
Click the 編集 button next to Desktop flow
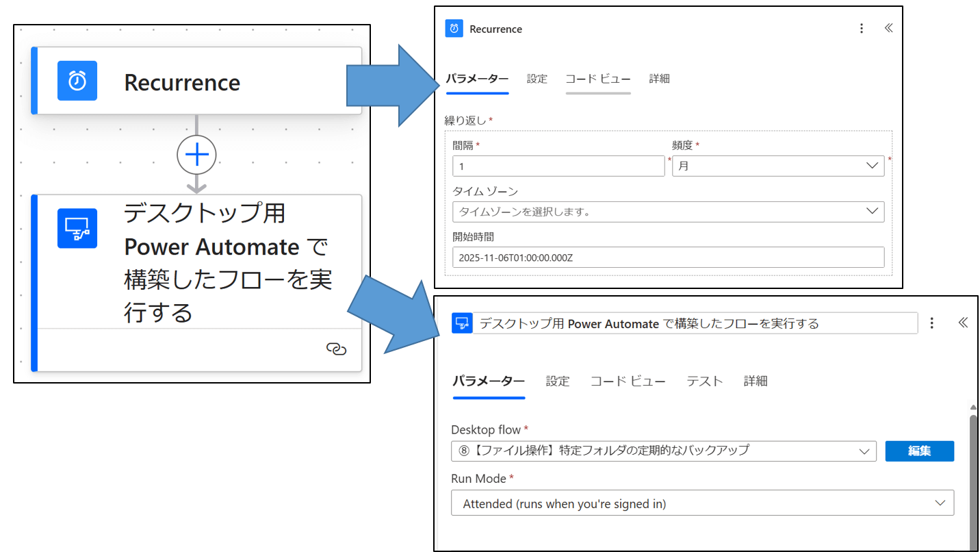pos(920,451)
